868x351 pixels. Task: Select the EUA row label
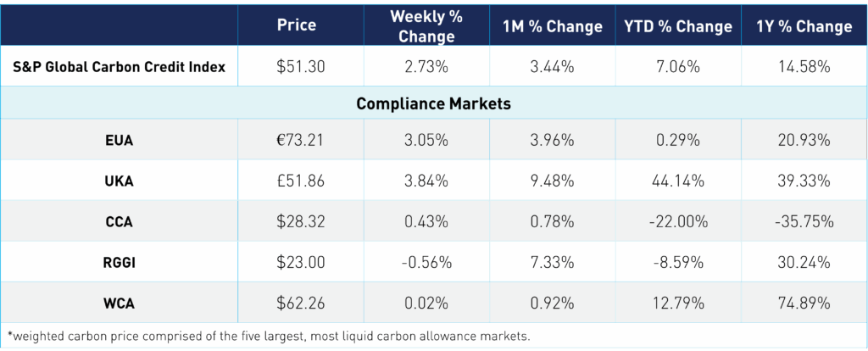(120, 141)
